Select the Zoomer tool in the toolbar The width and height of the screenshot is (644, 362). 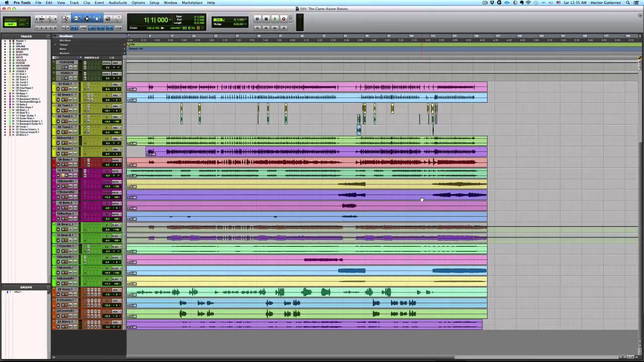click(x=65, y=19)
